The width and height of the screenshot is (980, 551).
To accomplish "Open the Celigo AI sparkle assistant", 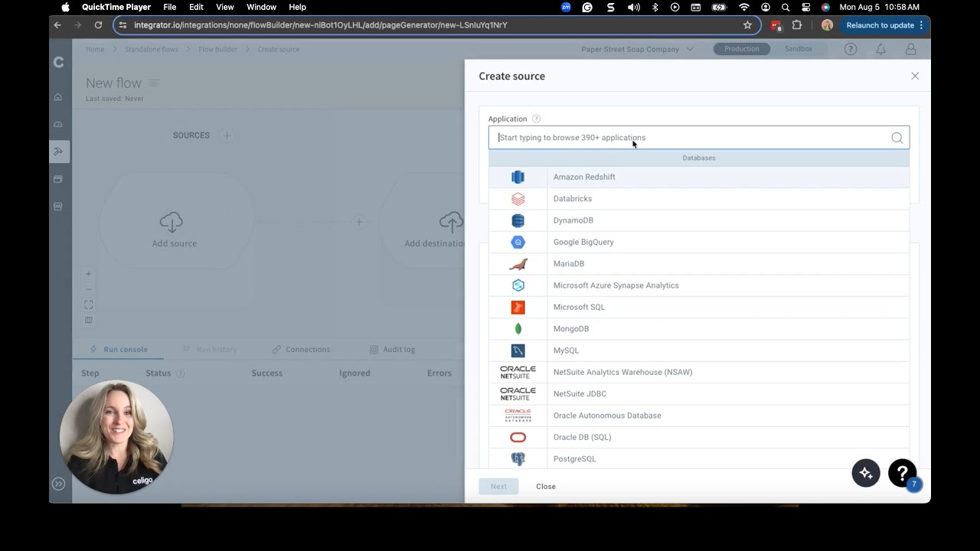I will pyautogui.click(x=866, y=473).
